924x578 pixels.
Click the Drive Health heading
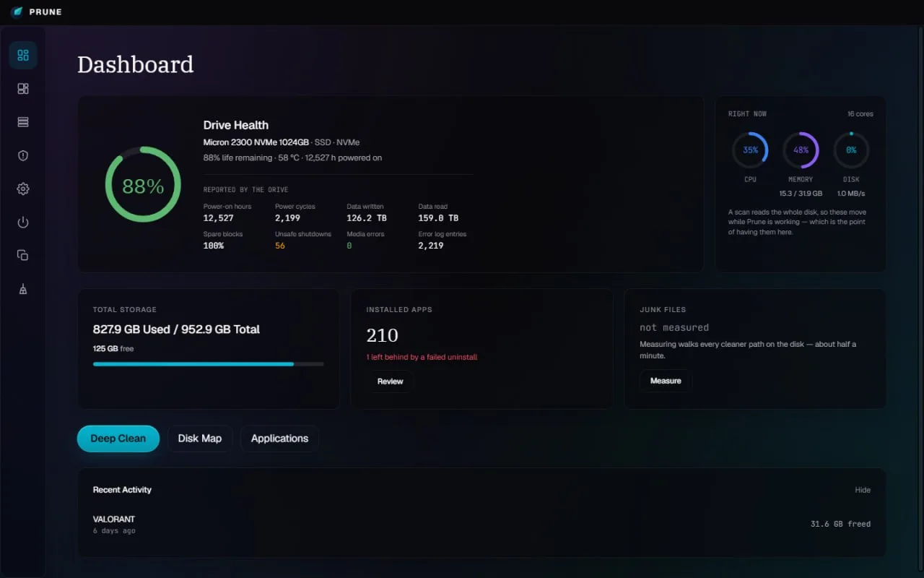[x=236, y=125]
